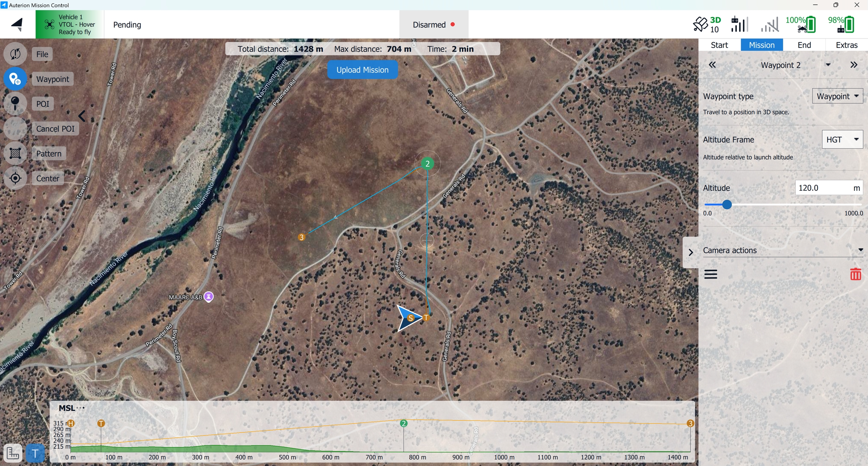Viewport: 868px width, 466px height.
Task: Click the Pattern survey icon
Action: click(x=15, y=153)
